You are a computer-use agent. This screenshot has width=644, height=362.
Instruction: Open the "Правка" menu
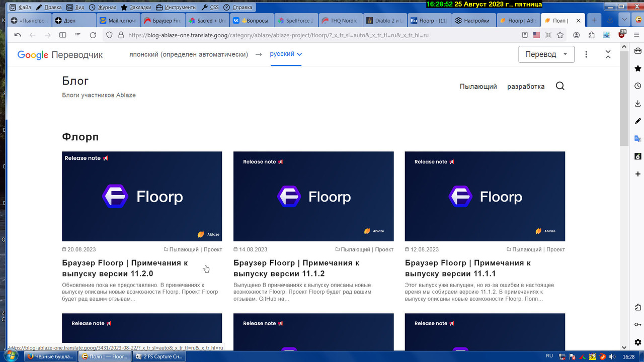[48, 8]
